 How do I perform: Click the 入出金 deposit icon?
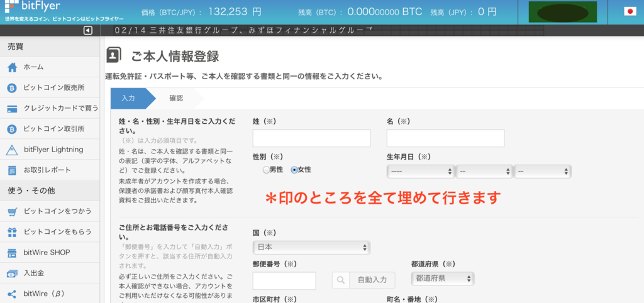point(13,273)
